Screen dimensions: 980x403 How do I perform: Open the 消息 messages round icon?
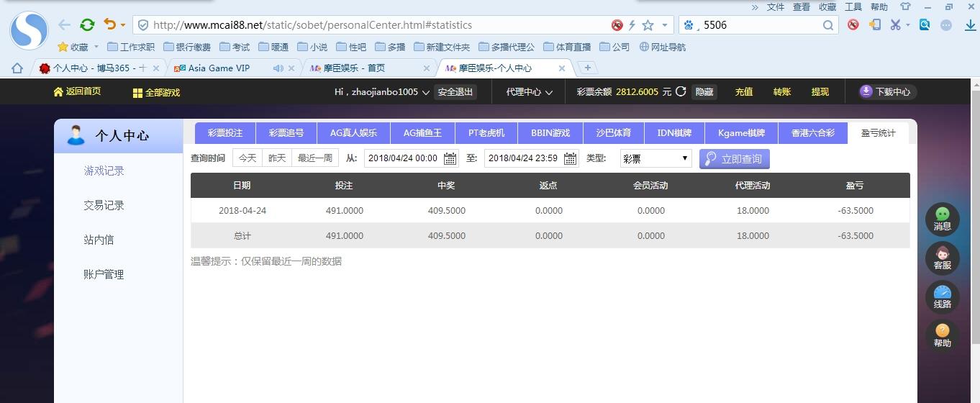(942, 219)
